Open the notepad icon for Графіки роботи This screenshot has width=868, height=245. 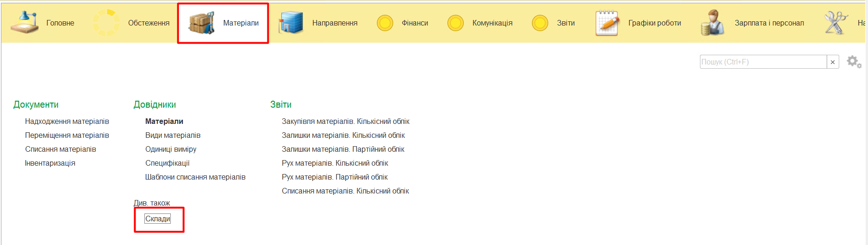[607, 23]
